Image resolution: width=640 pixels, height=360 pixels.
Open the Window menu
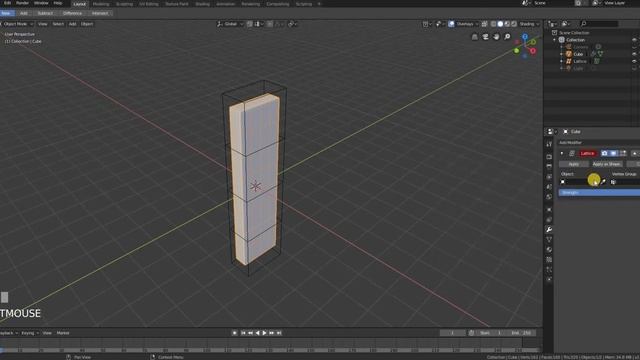click(x=41, y=3)
